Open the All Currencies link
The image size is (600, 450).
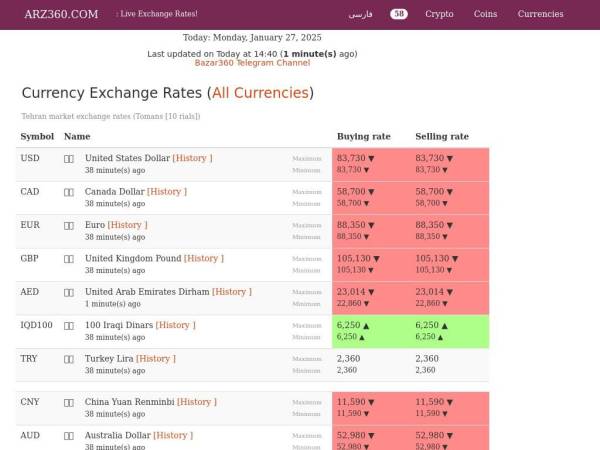tap(260, 93)
